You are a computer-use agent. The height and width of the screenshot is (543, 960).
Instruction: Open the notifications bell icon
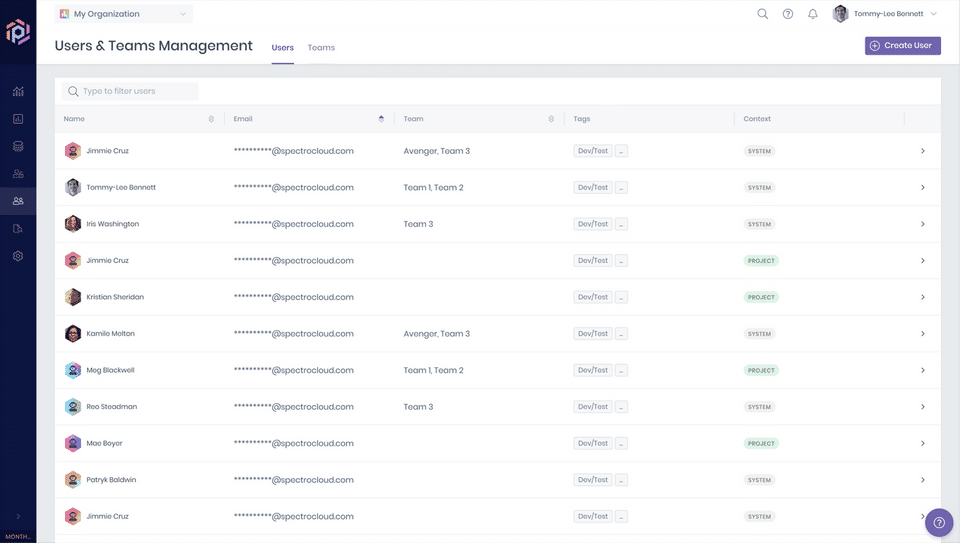812,13
